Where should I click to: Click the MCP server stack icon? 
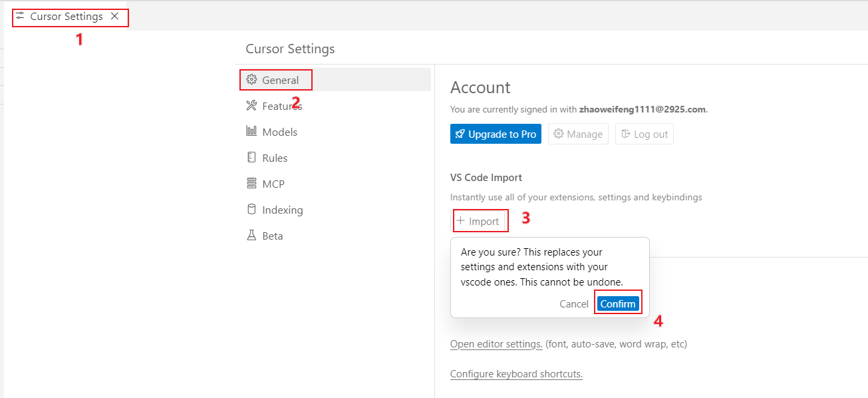(x=251, y=184)
